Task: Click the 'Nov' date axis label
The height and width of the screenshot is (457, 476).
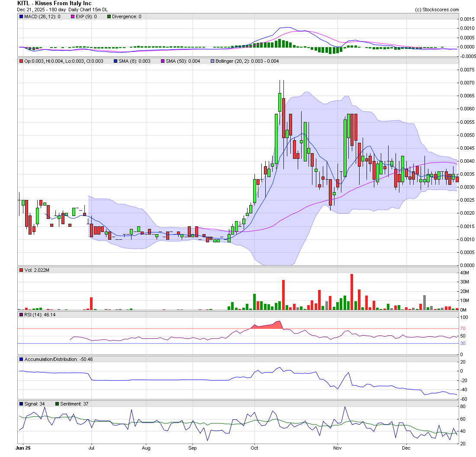Action: click(337, 448)
